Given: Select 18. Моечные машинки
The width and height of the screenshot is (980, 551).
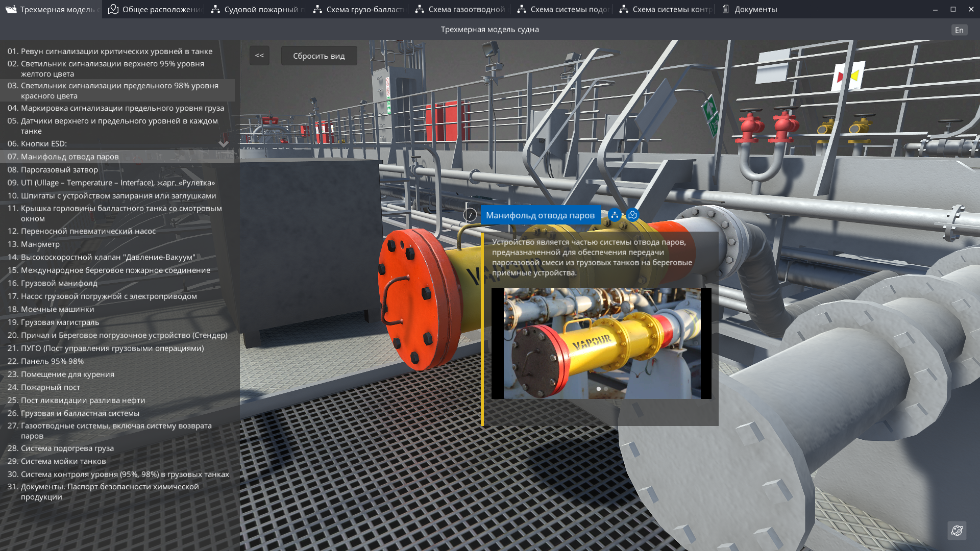Looking at the screenshot, I should point(117,309).
